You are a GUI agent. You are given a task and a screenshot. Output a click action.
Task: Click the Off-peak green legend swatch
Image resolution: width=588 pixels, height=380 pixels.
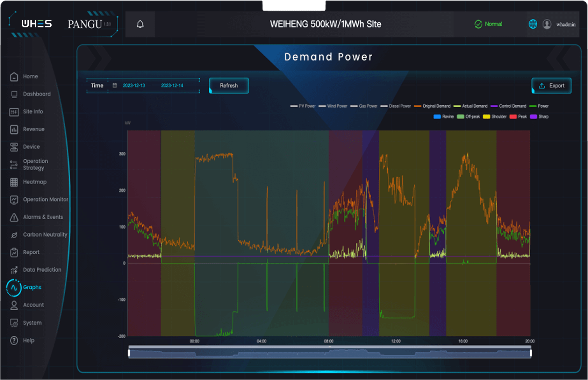point(460,116)
